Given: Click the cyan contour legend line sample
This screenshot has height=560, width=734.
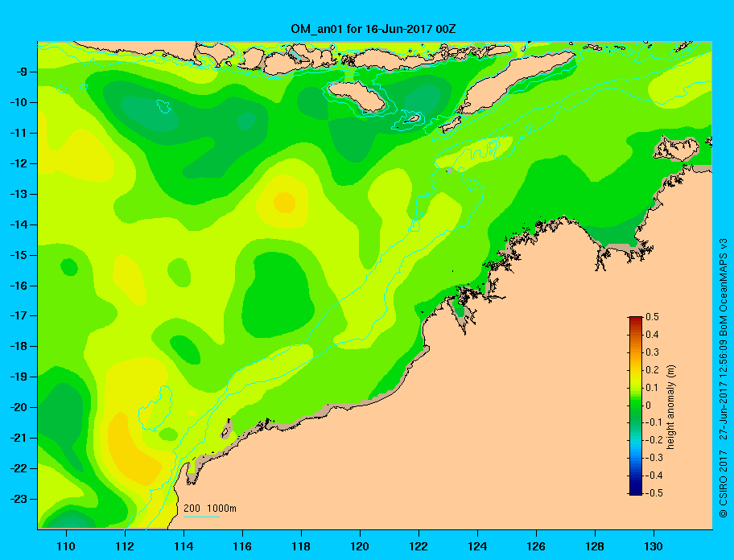Looking at the screenshot, I should pos(201,517).
